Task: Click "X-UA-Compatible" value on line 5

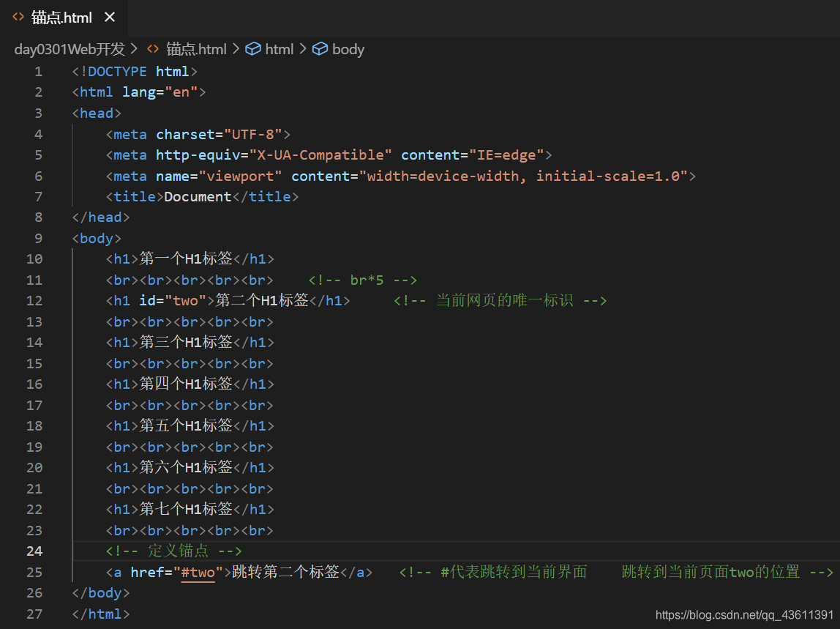Action: pyautogui.click(x=320, y=155)
